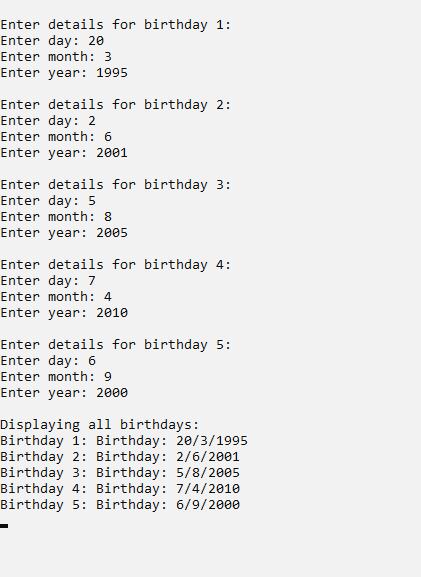The width and height of the screenshot is (421, 577).
Task: Click the 'Enter year: 2005' text
Action: (64, 233)
